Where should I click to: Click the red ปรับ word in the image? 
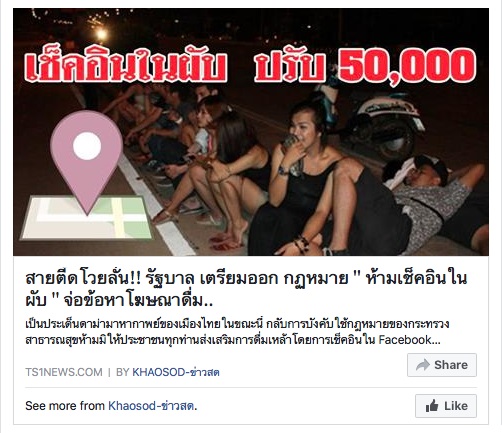(289, 65)
